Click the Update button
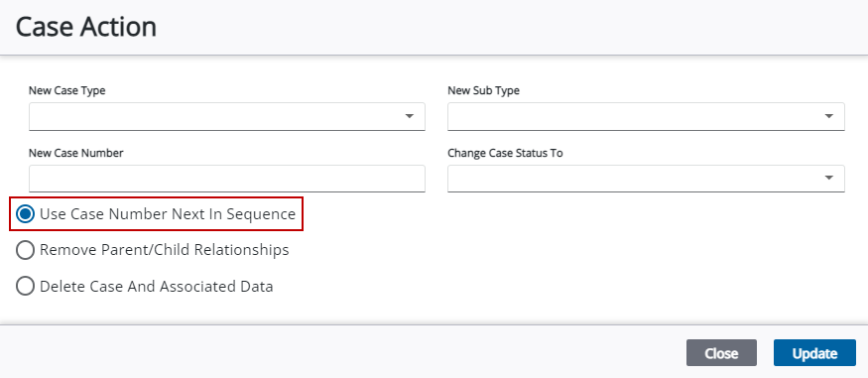The image size is (868, 378). click(814, 353)
